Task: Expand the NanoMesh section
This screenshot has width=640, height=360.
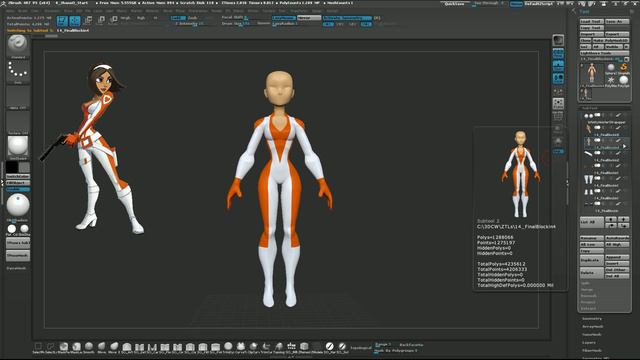Action: (x=592, y=334)
